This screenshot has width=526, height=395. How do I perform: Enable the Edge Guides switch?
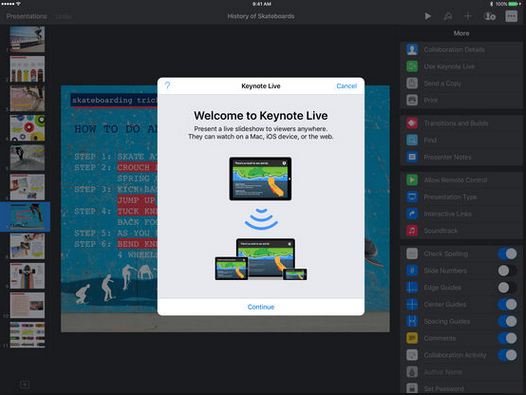pos(507,287)
